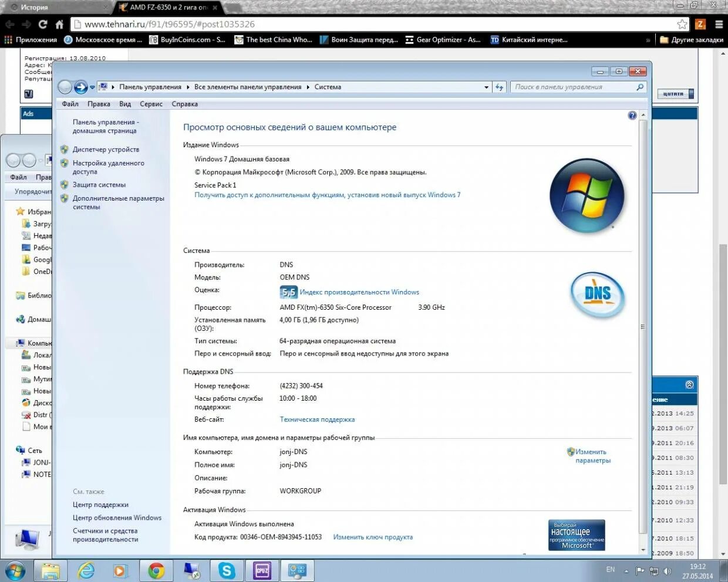
Task: Click the link to get more Windows 7 features
Action: pyautogui.click(x=328, y=195)
